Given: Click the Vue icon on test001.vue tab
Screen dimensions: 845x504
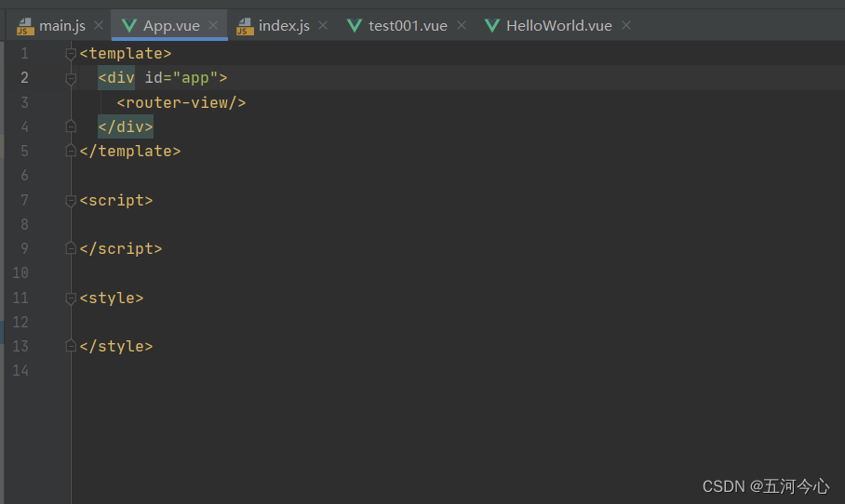Looking at the screenshot, I should [354, 25].
